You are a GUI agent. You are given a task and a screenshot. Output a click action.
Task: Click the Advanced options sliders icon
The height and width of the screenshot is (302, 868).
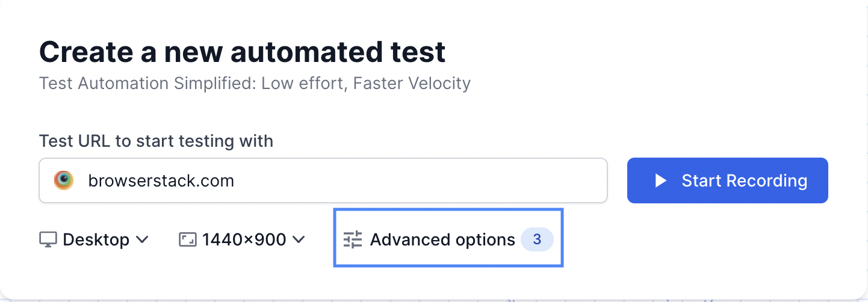click(x=353, y=239)
